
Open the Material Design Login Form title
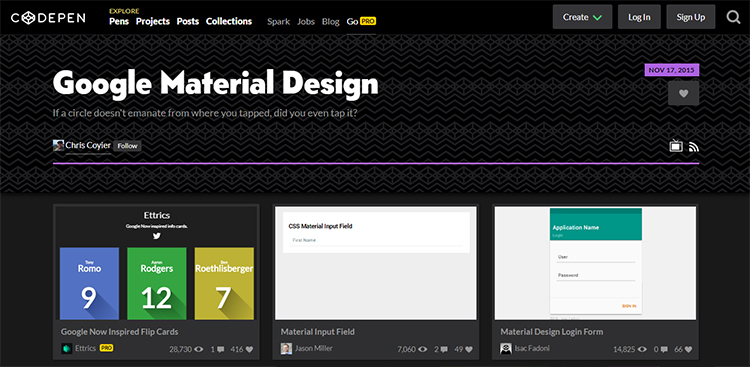[x=551, y=332]
